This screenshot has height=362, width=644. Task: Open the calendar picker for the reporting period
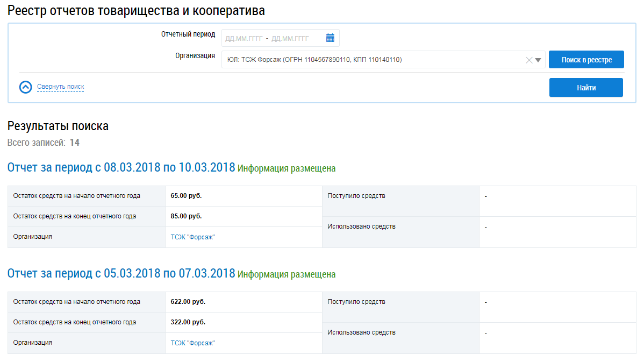[x=330, y=38]
